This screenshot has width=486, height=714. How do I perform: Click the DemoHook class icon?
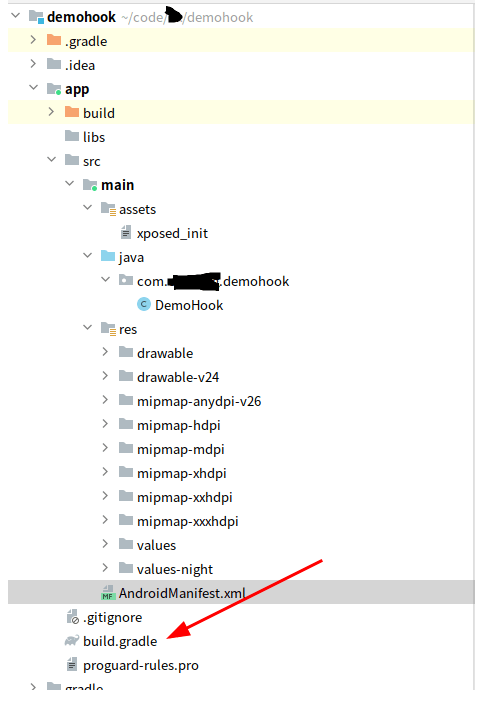[144, 304]
